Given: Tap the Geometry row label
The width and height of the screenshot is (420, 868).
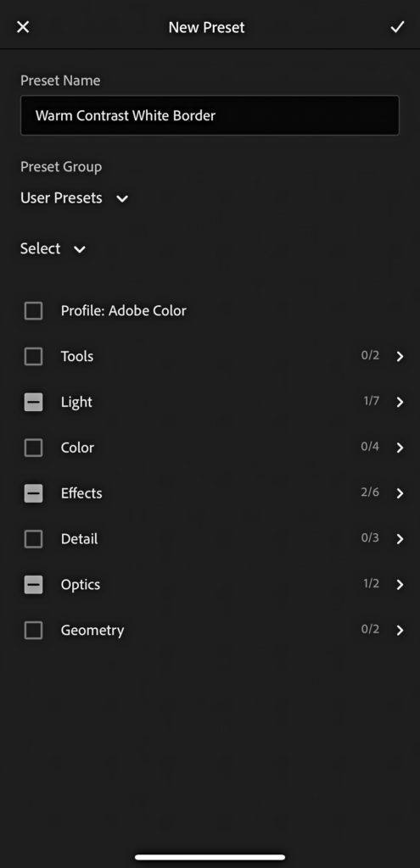Looking at the screenshot, I should coord(92,631).
